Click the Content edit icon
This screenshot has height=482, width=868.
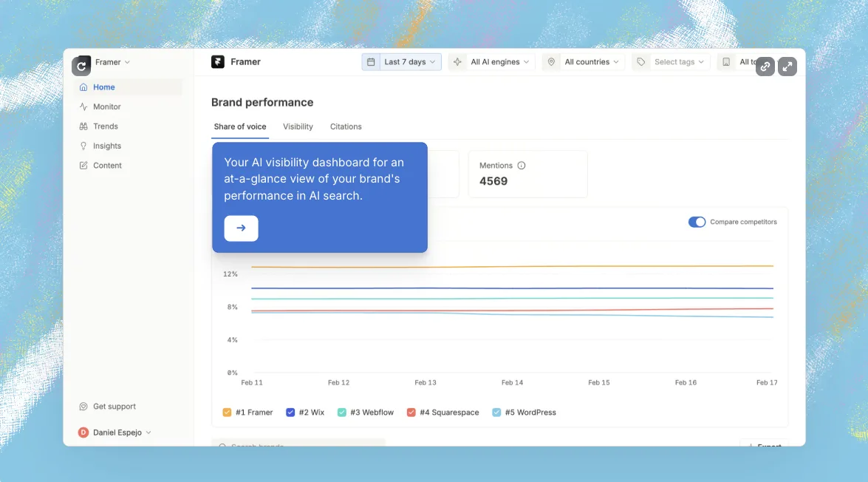[x=83, y=165]
